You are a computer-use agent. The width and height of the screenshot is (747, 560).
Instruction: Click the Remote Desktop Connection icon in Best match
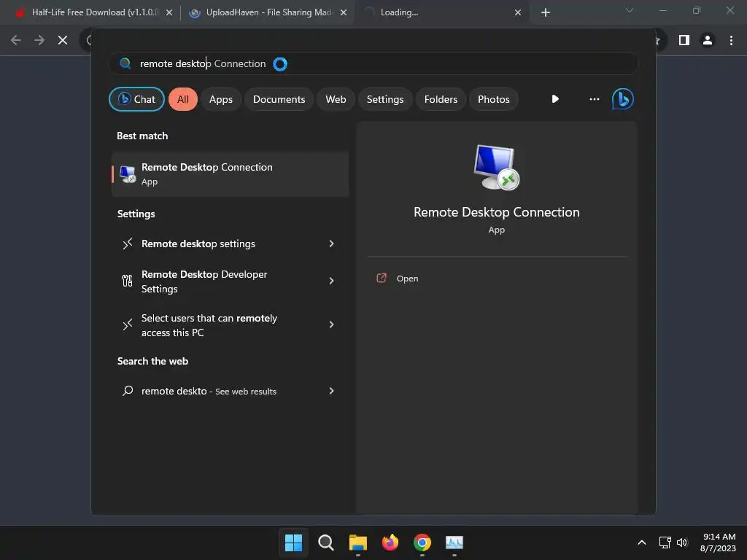(128, 174)
